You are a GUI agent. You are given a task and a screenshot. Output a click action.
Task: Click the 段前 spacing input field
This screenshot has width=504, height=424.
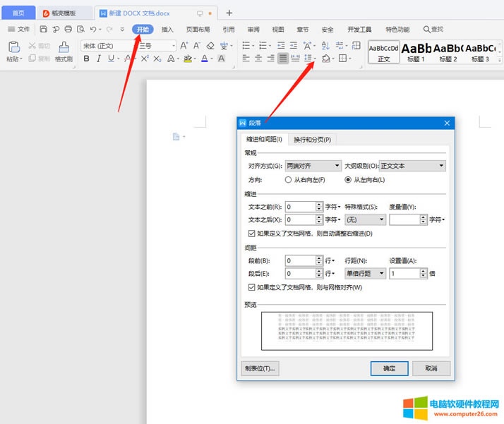coord(300,260)
